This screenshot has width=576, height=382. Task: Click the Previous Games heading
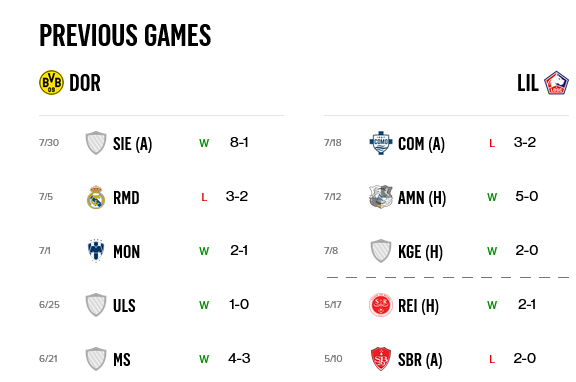click(125, 35)
